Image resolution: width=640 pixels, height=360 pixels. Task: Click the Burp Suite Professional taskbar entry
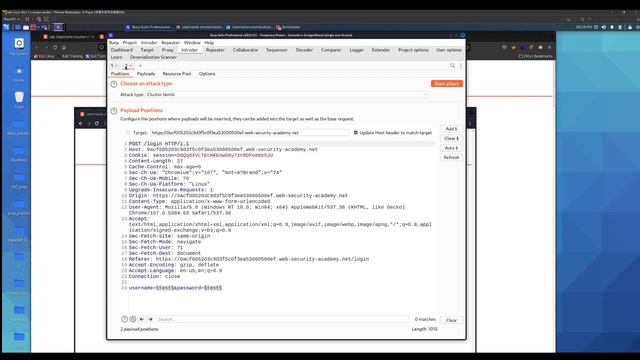click(x=149, y=27)
